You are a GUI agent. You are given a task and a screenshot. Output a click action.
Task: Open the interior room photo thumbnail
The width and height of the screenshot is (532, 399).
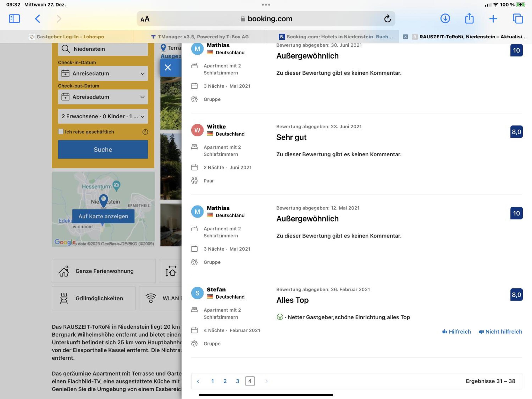coord(171,225)
